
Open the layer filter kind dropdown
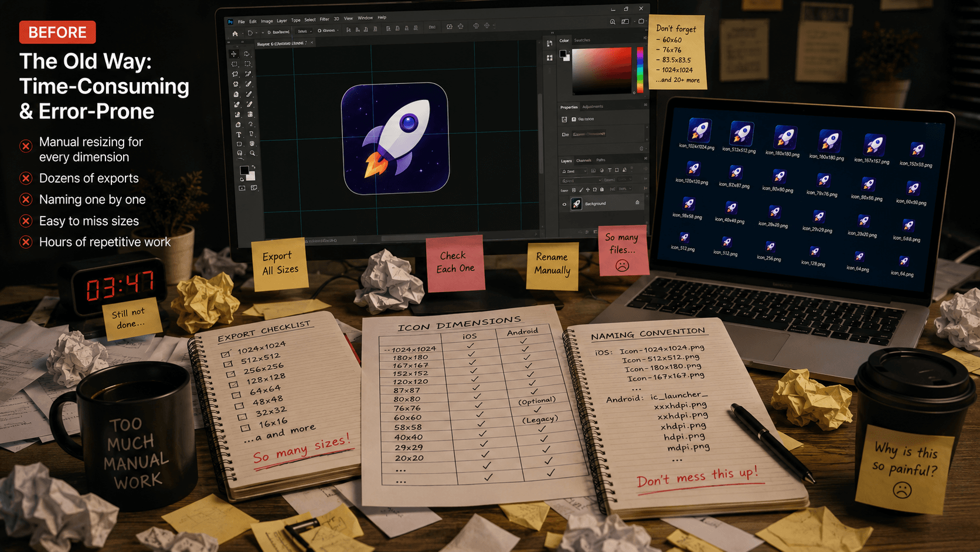coord(574,171)
